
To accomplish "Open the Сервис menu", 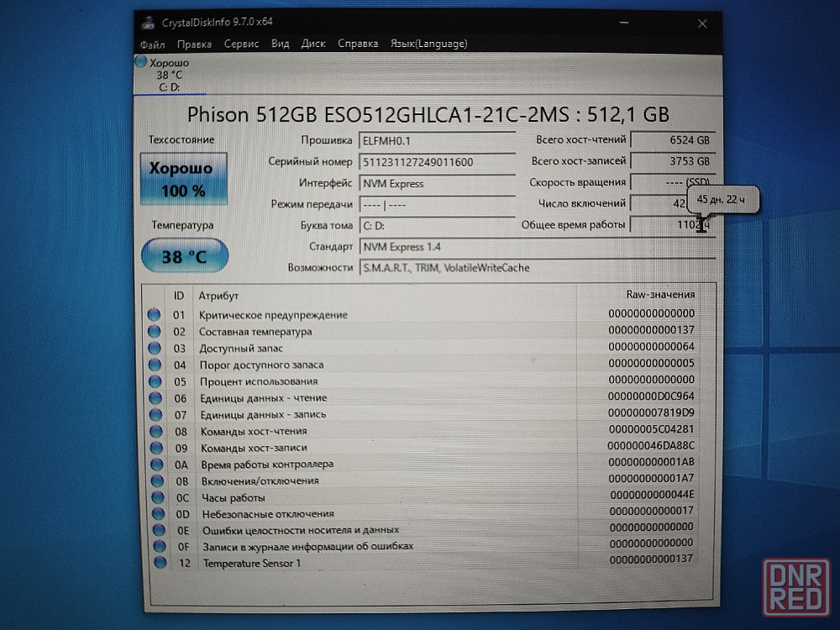I will coord(241,44).
